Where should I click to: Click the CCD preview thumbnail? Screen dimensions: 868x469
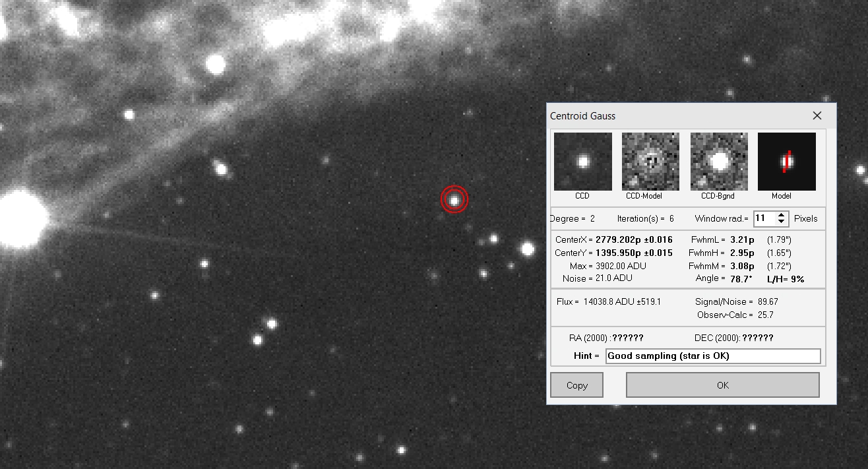(583, 162)
